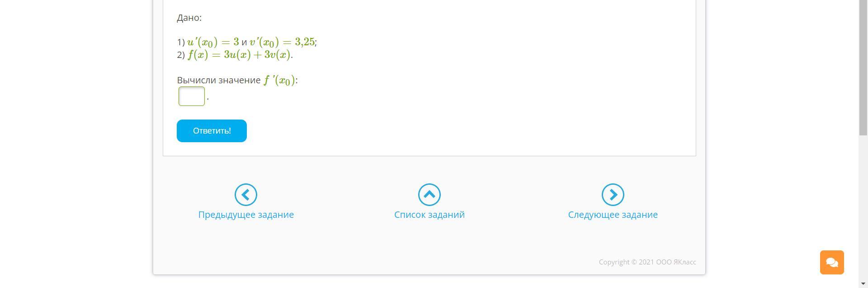Screen dimensions: 868x288
Task: Click the previous task left-arrow circle icon
Action: (246, 195)
